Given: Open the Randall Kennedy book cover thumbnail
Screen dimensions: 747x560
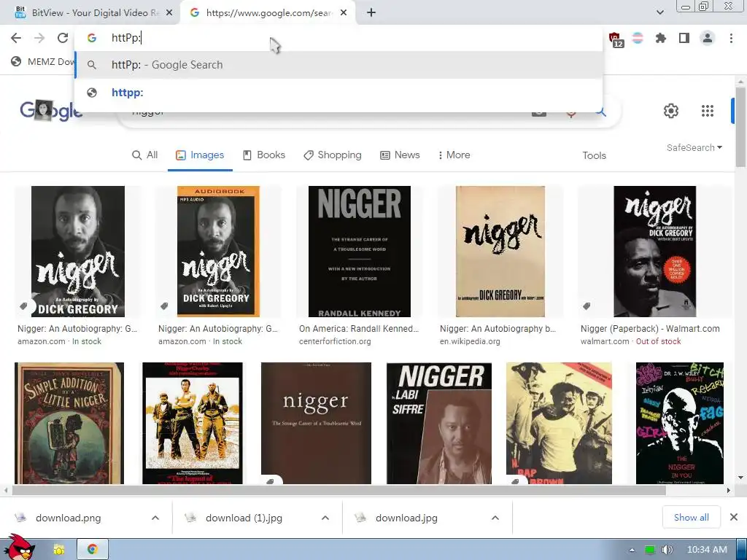Looking at the screenshot, I should (359, 252).
